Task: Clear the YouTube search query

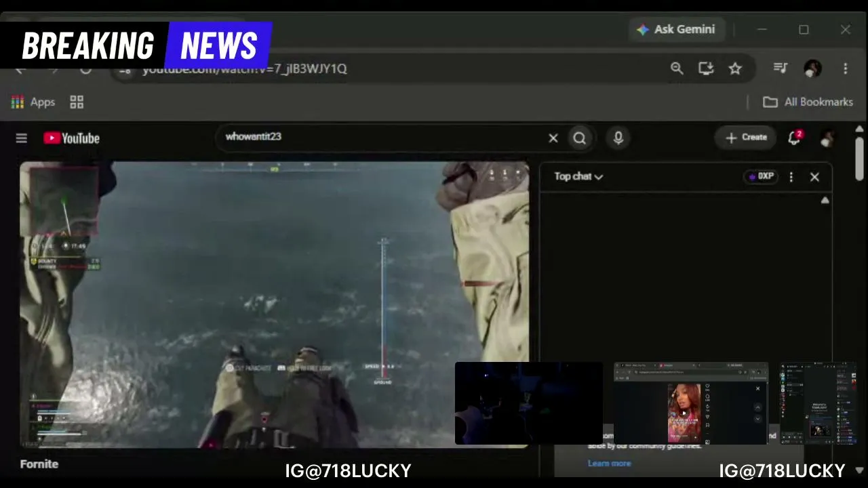Action: (x=553, y=138)
